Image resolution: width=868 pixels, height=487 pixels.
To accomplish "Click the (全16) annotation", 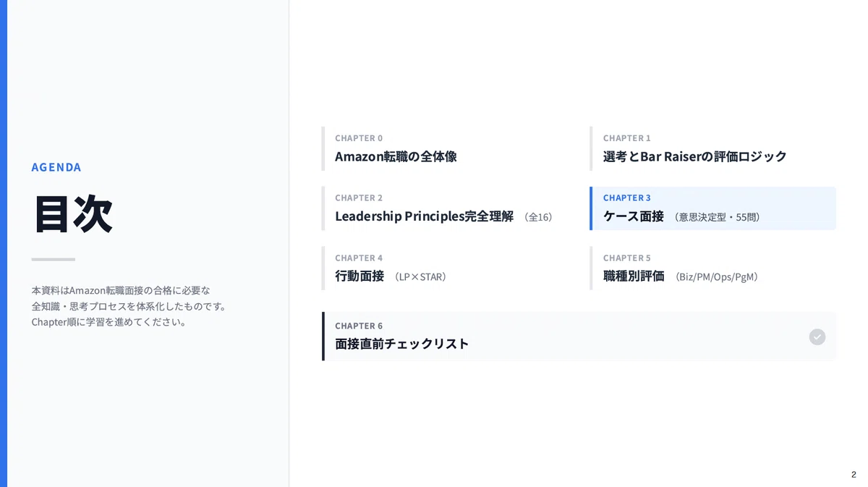I will [538, 217].
